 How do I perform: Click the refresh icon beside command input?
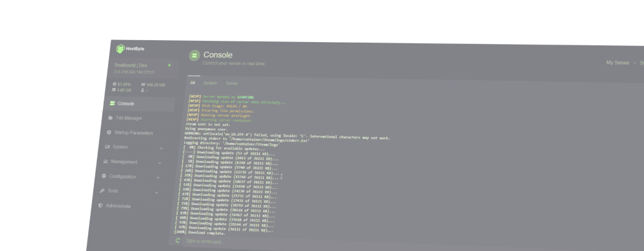[x=178, y=241]
